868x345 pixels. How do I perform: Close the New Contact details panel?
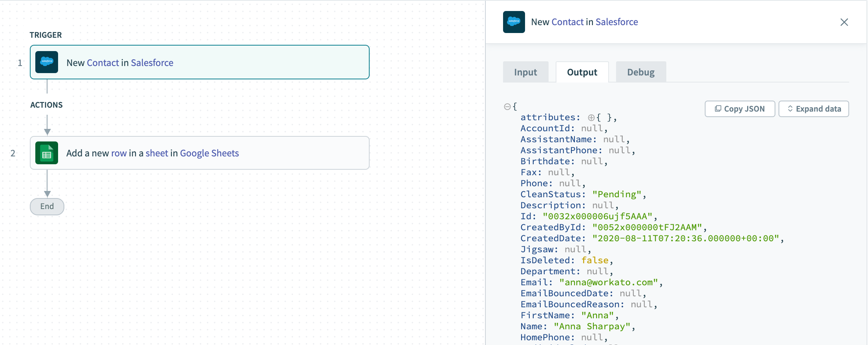click(844, 22)
